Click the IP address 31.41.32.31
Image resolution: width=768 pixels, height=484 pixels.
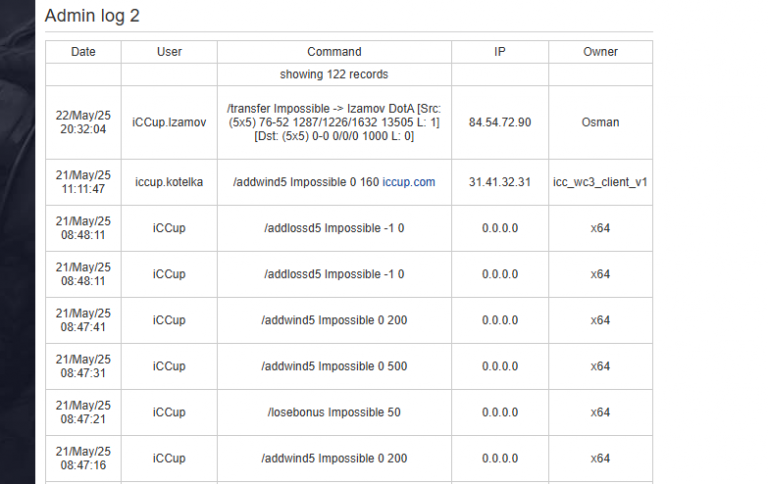500,182
